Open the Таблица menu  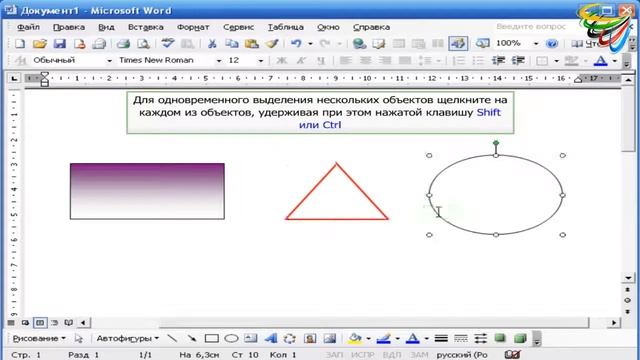pyautogui.click(x=285, y=27)
